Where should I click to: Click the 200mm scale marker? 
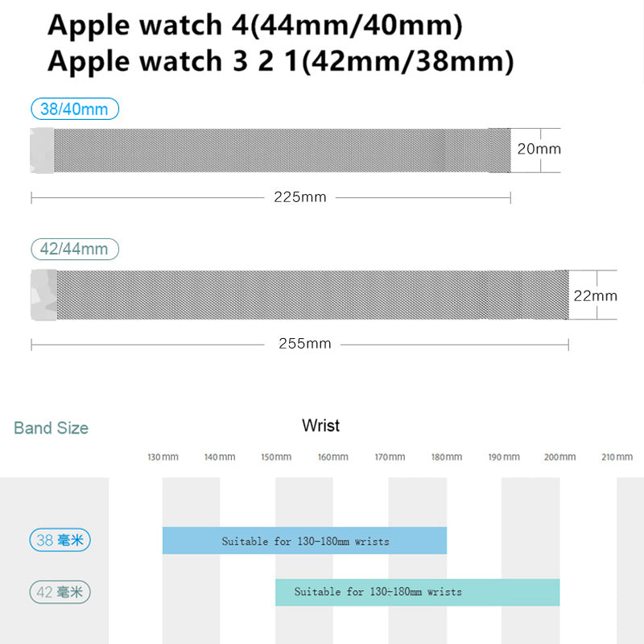pyautogui.click(x=559, y=457)
